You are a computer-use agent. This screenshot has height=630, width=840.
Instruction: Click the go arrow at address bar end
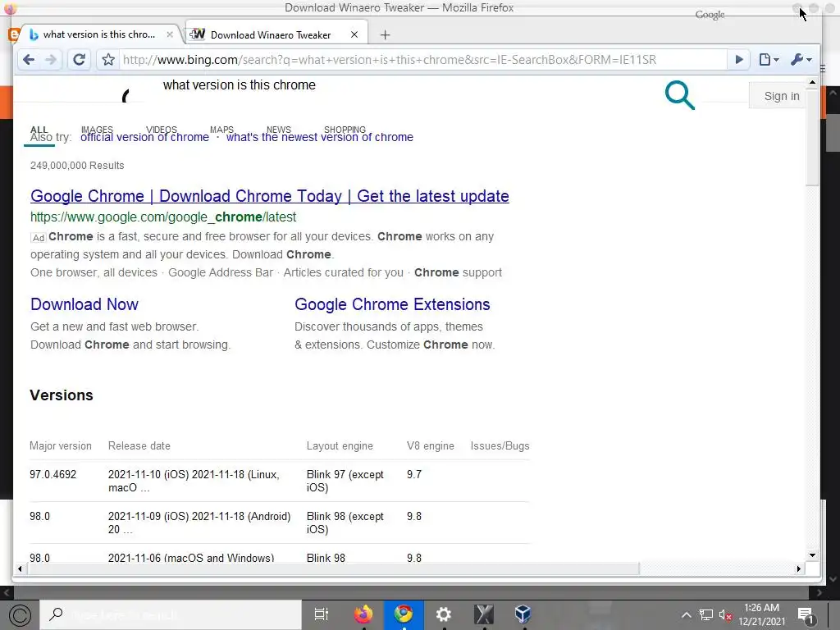click(739, 59)
